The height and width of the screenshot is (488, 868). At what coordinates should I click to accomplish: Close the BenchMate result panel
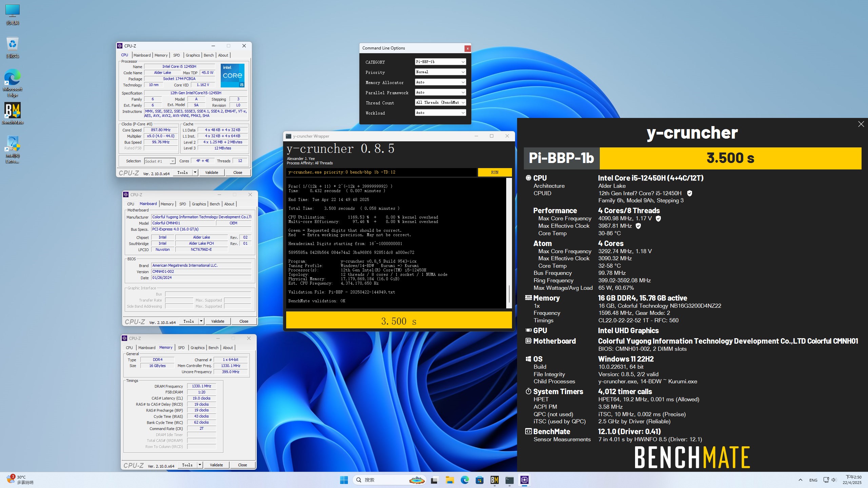click(x=861, y=124)
